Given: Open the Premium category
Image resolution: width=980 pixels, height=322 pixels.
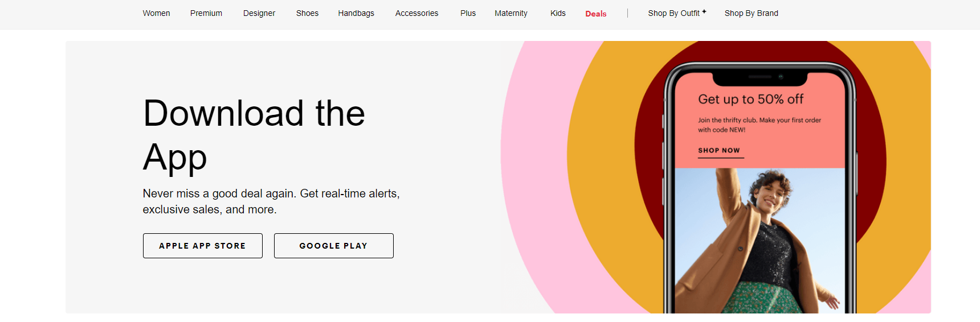Looking at the screenshot, I should [206, 13].
